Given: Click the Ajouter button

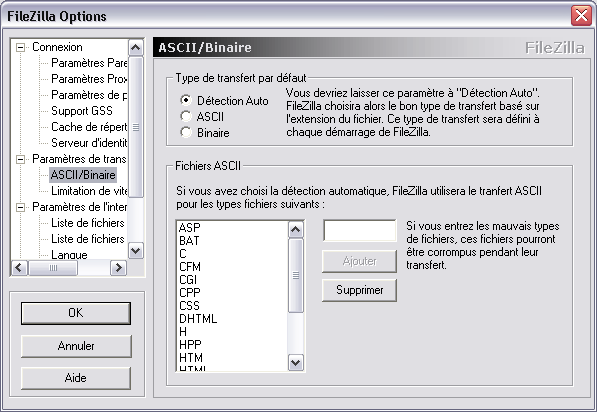Looking at the screenshot, I should pos(359,261).
